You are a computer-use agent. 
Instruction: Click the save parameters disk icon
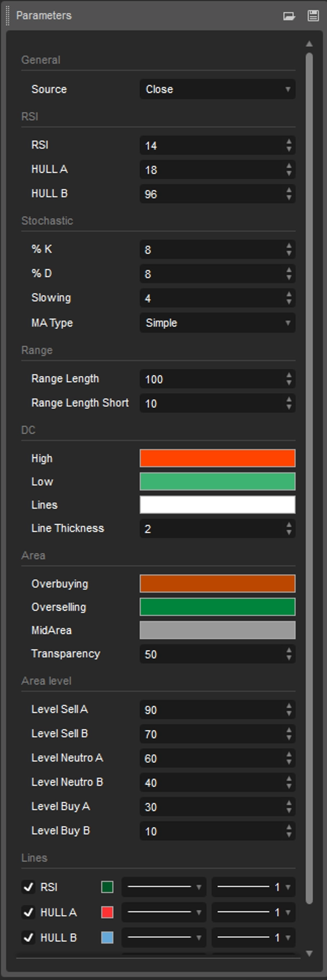[313, 16]
